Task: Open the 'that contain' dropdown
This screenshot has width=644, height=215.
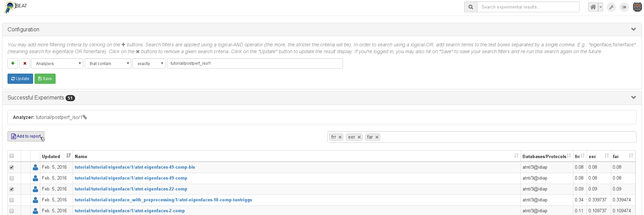Action: 108,63
